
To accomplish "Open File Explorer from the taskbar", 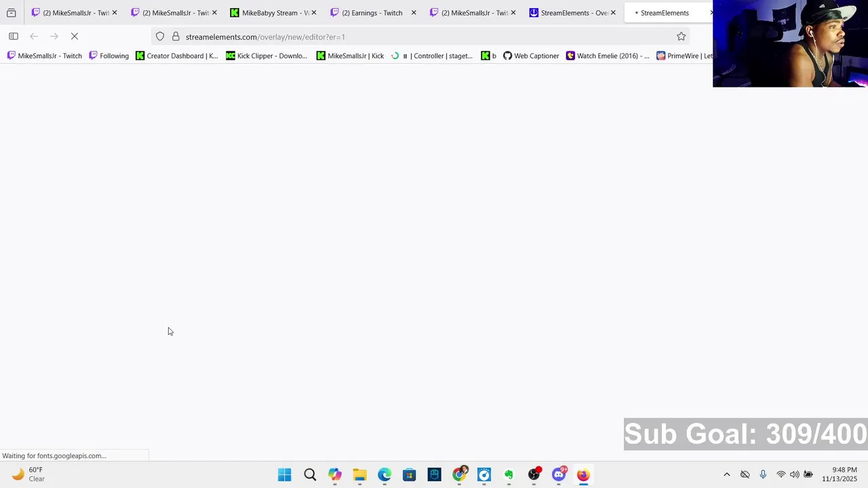I will pyautogui.click(x=359, y=475).
